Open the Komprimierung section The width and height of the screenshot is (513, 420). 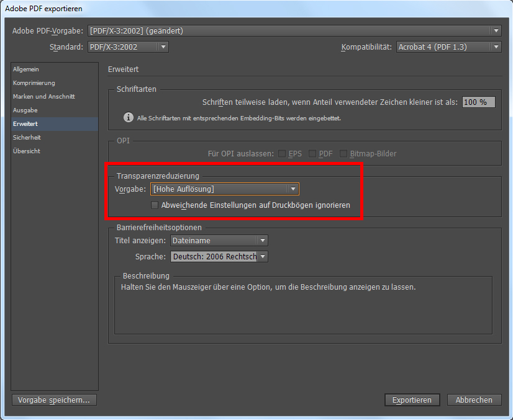click(x=34, y=83)
